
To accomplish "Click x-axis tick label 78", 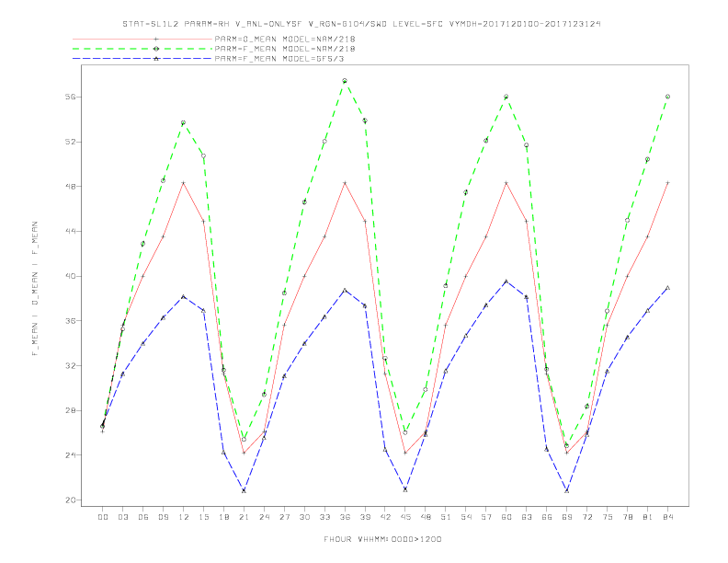I will click(628, 517).
